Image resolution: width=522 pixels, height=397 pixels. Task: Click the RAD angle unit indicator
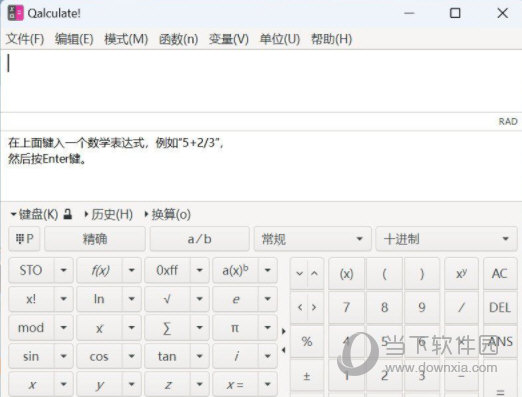tap(508, 122)
